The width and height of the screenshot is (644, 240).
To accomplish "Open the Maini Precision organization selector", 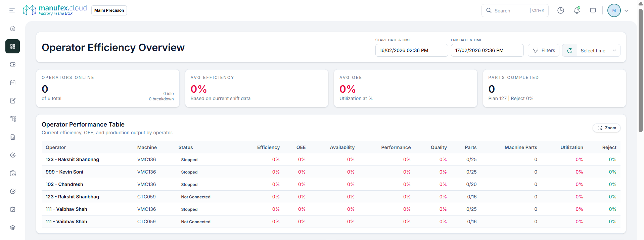I will point(109,10).
